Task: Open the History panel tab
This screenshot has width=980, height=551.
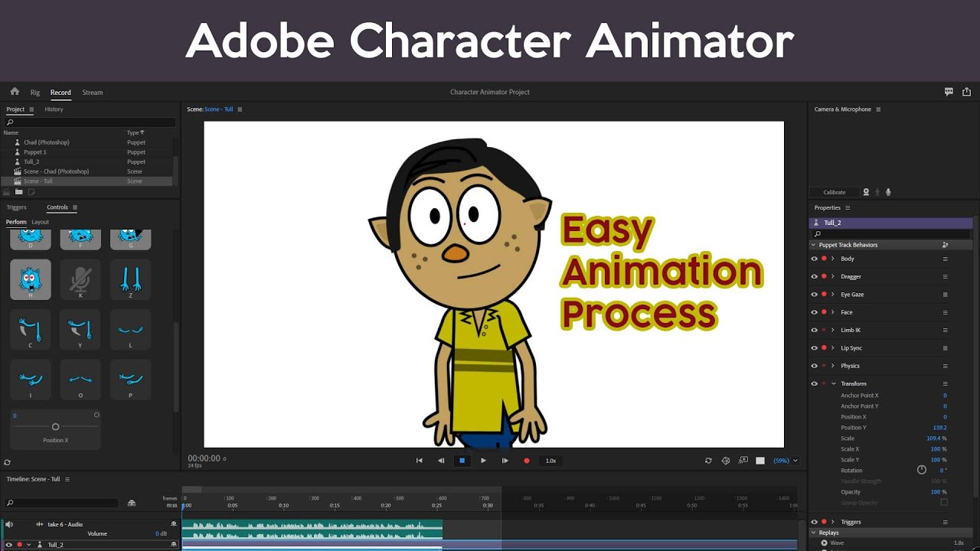Action: [54, 109]
